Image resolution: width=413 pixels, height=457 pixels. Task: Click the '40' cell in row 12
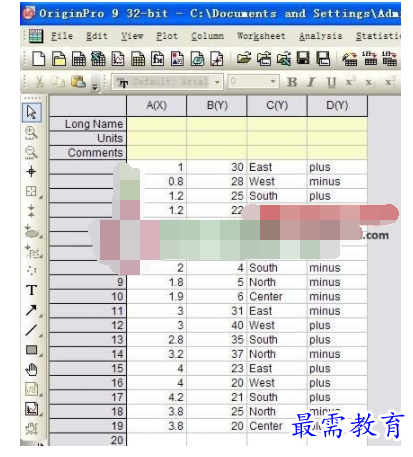pyautogui.click(x=217, y=325)
